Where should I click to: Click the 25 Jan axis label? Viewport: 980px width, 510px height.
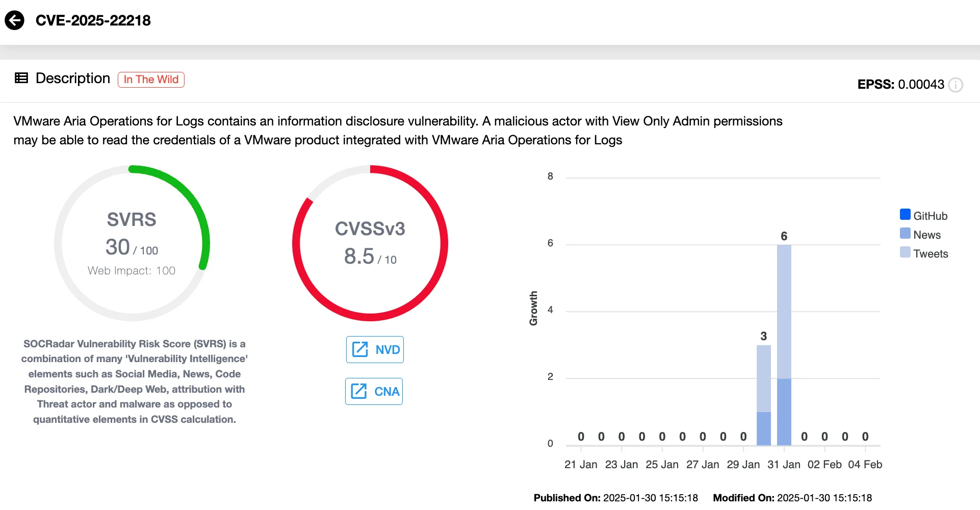pyautogui.click(x=662, y=465)
